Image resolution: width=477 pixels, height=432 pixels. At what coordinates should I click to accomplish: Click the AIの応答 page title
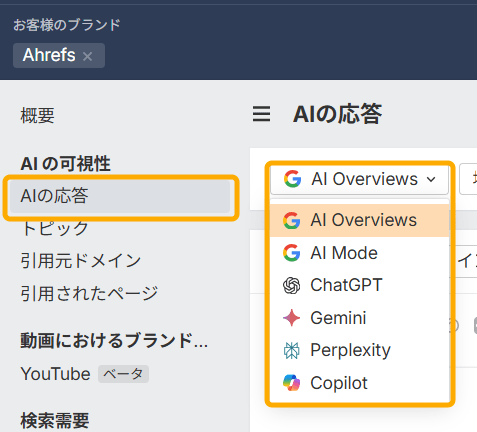coord(337,114)
